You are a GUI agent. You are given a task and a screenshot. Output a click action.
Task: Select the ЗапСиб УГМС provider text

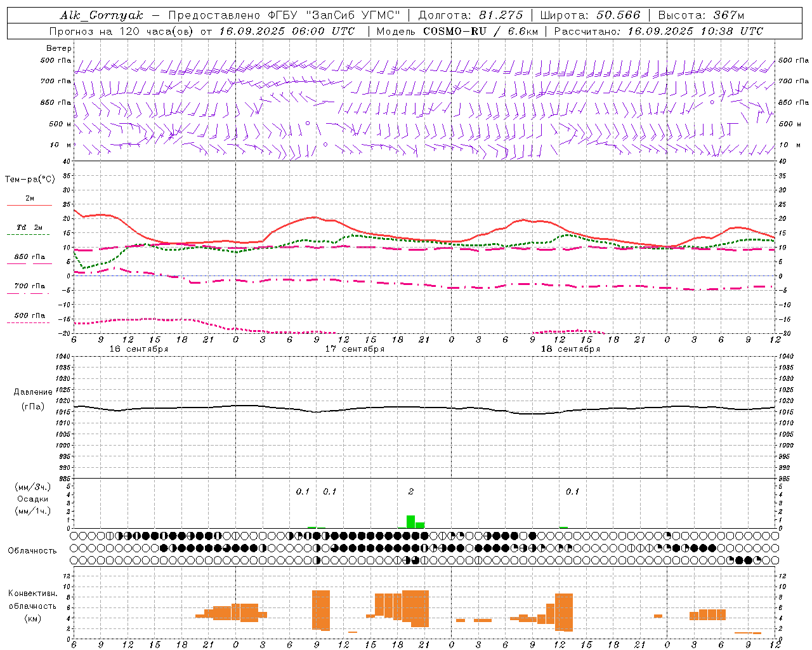(x=352, y=15)
